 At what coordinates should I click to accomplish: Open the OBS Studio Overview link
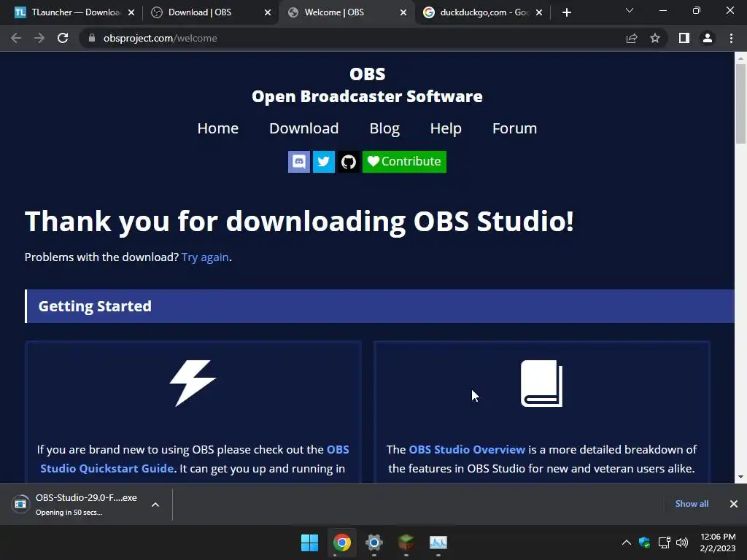[x=467, y=449]
